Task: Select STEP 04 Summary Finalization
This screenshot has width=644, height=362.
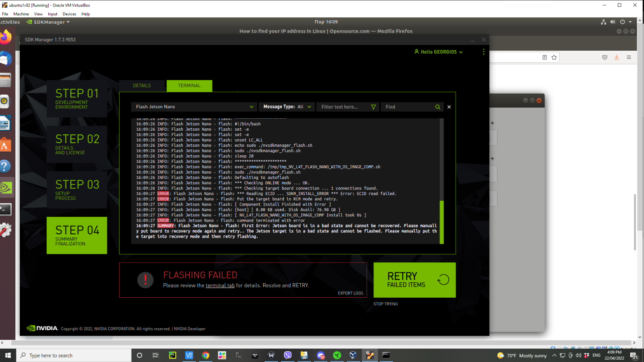Action: tap(77, 235)
